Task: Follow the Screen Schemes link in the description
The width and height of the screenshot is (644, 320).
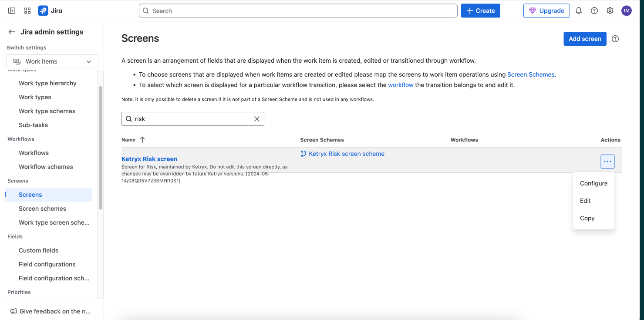Action: [531, 74]
